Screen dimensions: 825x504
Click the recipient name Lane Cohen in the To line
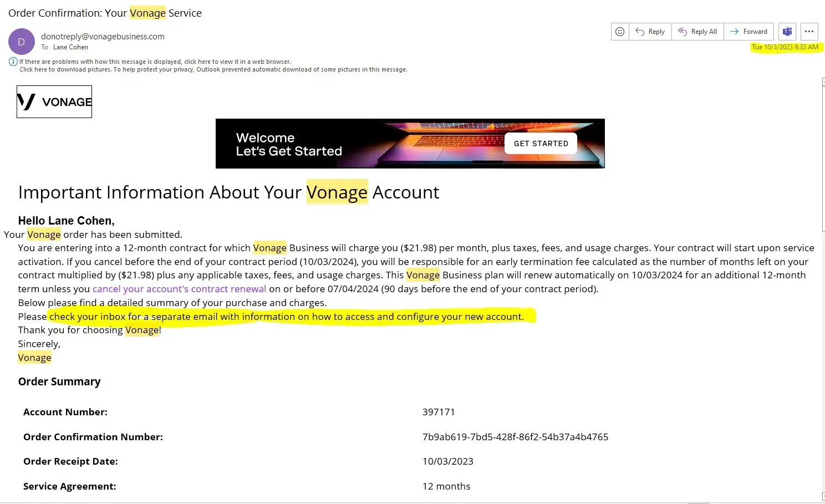tap(70, 47)
